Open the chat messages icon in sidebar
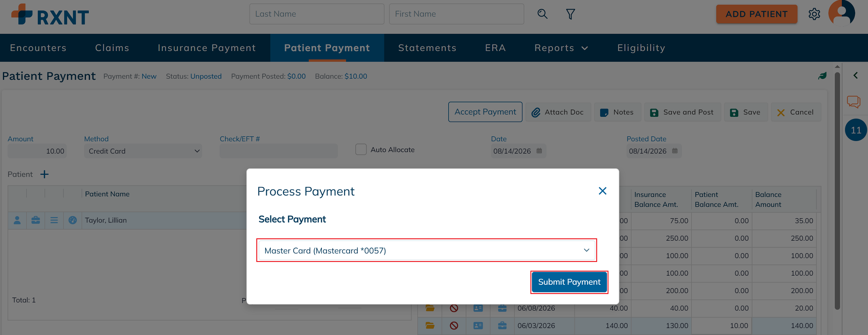The width and height of the screenshot is (868, 335). click(853, 102)
